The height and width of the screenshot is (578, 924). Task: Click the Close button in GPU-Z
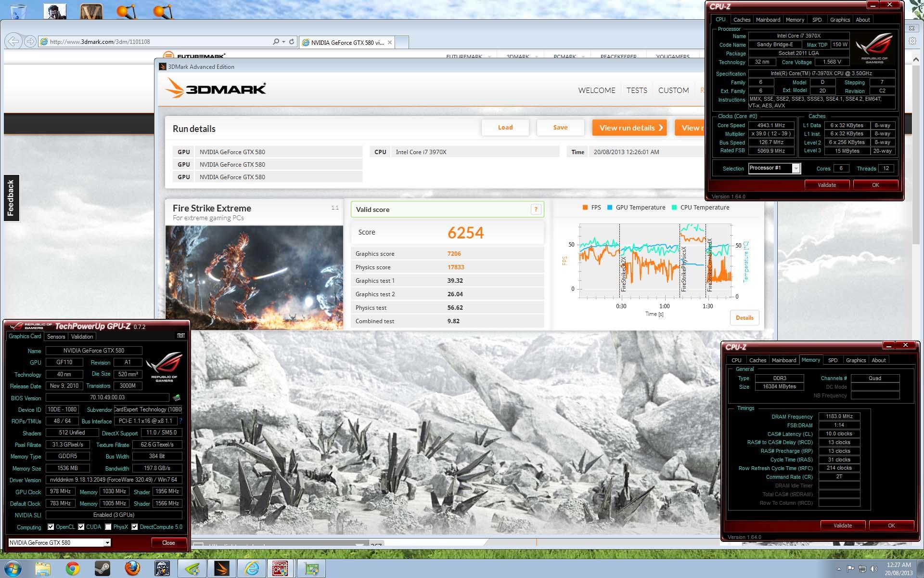tap(168, 543)
